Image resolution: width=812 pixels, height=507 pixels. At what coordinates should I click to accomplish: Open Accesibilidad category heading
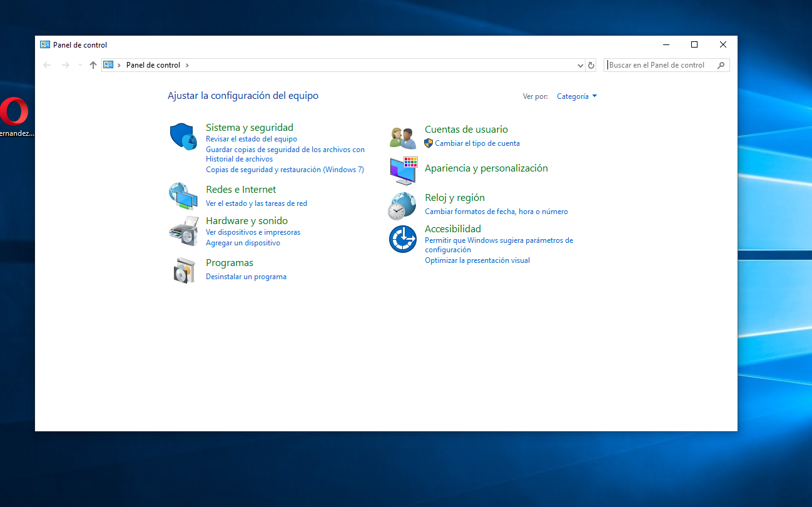coord(453,229)
